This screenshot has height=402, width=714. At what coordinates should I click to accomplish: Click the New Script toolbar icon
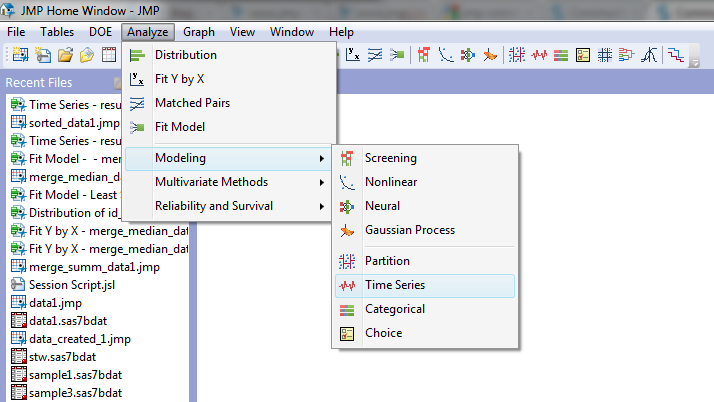pos(43,55)
